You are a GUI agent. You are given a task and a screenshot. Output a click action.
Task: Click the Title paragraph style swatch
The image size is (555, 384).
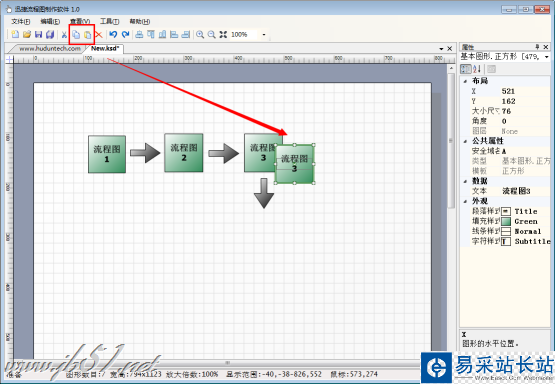pos(506,211)
